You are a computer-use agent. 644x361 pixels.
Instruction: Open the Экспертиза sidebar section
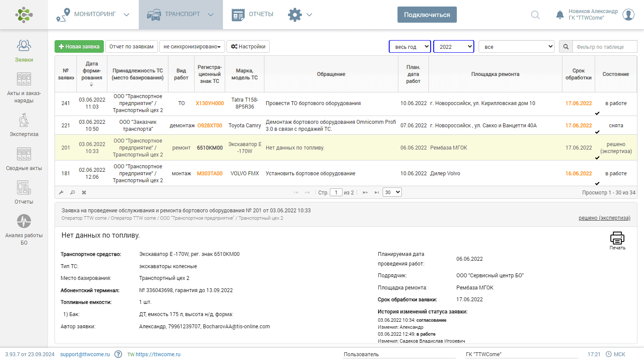tap(24, 125)
